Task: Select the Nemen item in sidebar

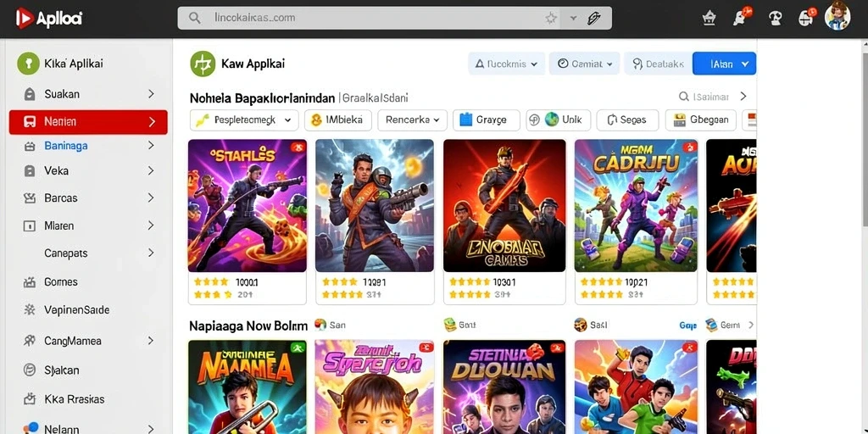Action: pos(88,122)
